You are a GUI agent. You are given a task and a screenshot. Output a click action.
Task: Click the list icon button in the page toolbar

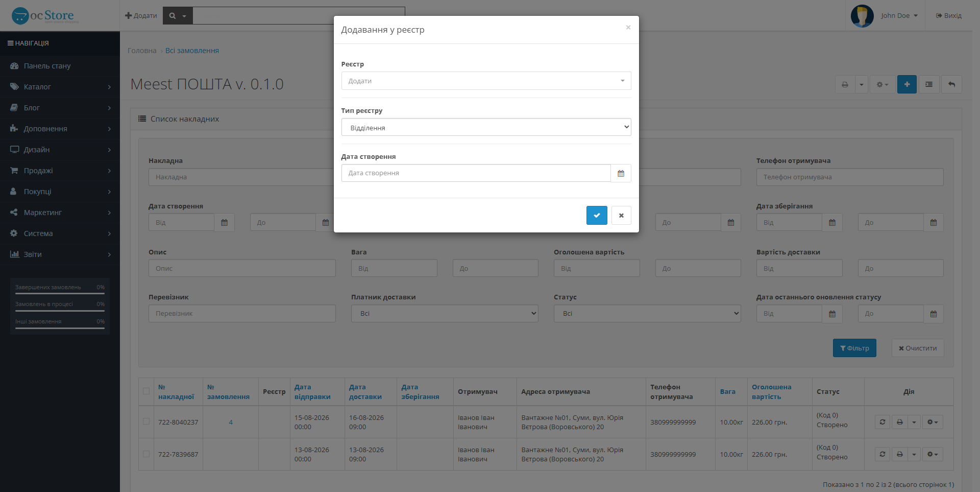click(x=929, y=84)
